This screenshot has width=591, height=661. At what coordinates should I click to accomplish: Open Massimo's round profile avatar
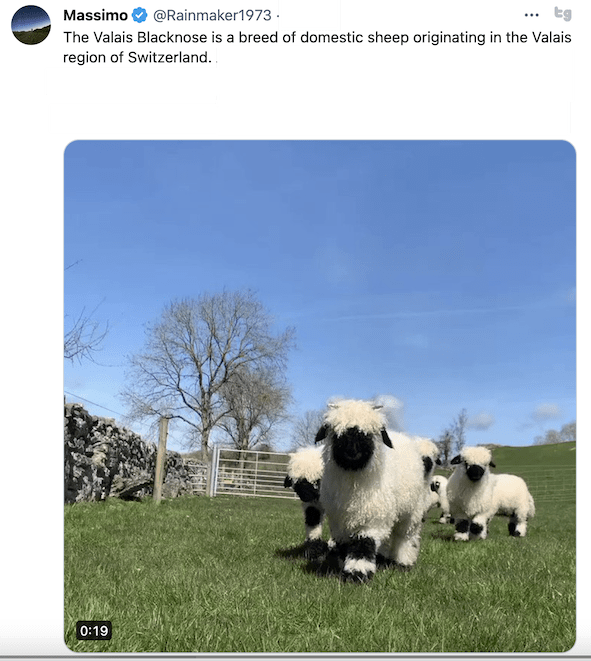pos(31,25)
